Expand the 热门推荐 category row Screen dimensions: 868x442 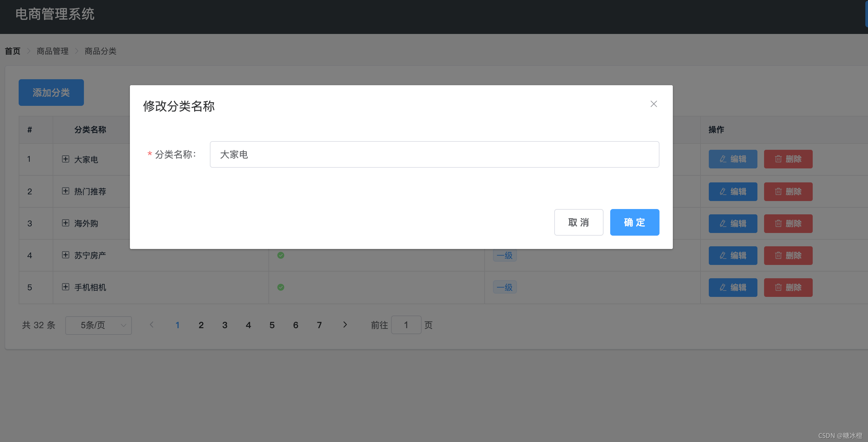(x=66, y=191)
